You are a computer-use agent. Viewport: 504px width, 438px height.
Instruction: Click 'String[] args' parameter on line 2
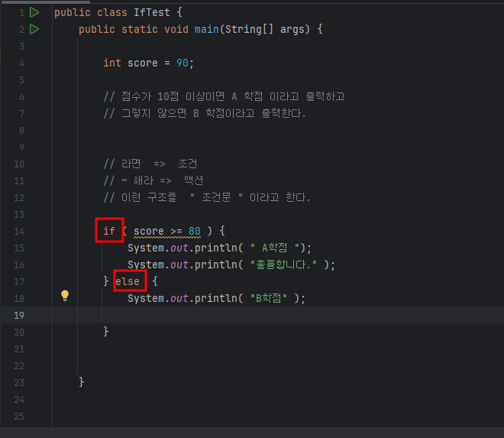pos(265,29)
